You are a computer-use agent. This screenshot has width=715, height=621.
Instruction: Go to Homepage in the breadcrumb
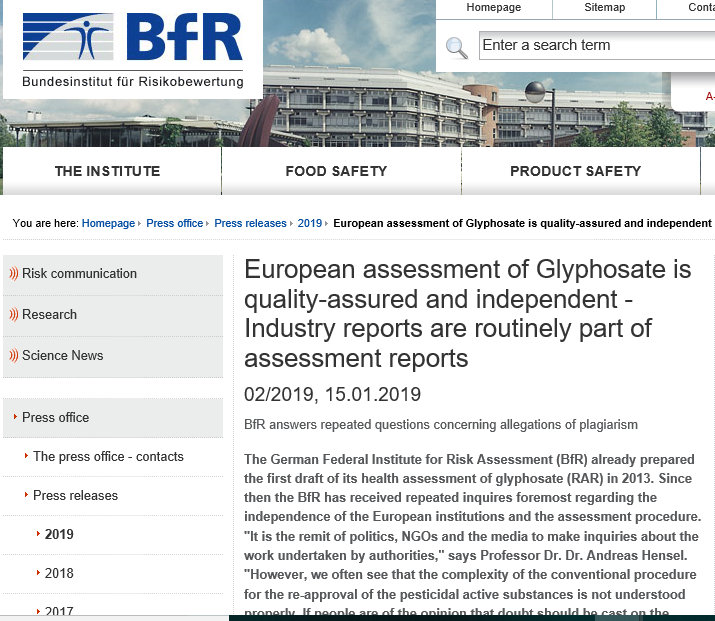(108, 223)
